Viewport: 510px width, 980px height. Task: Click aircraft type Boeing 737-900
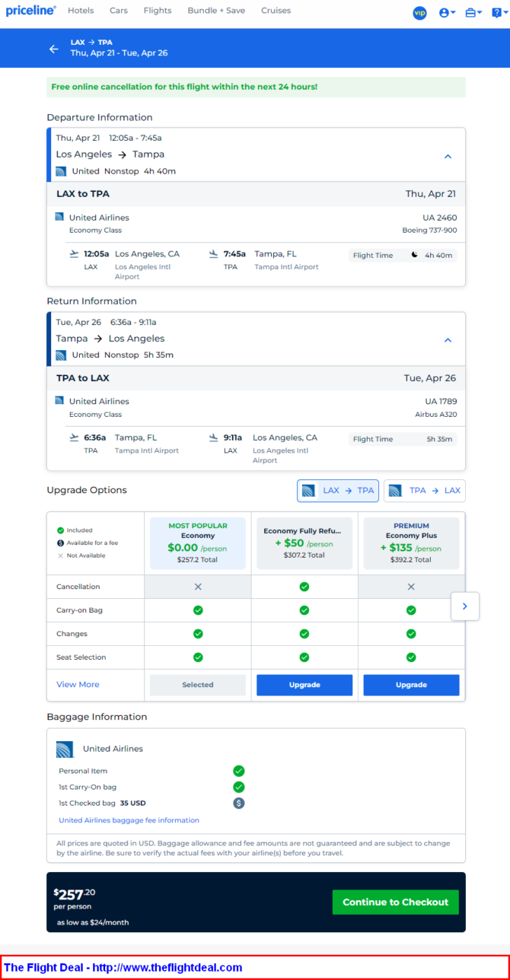click(x=429, y=230)
